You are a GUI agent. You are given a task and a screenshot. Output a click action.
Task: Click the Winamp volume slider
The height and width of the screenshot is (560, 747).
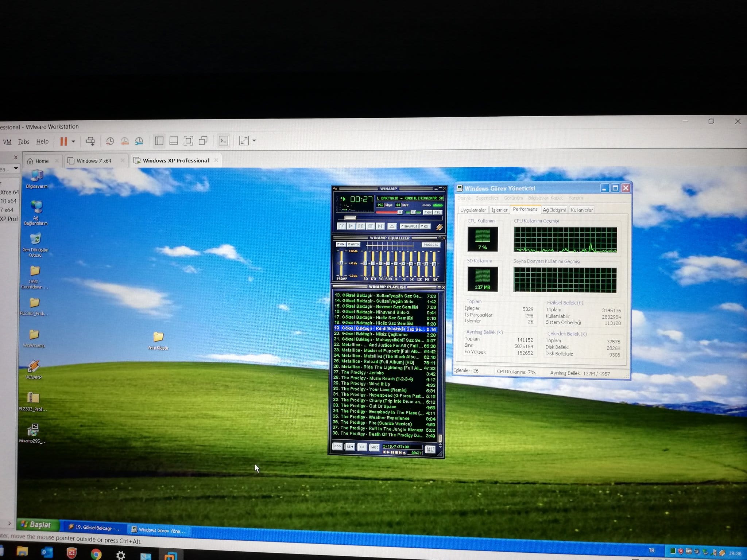390,212
